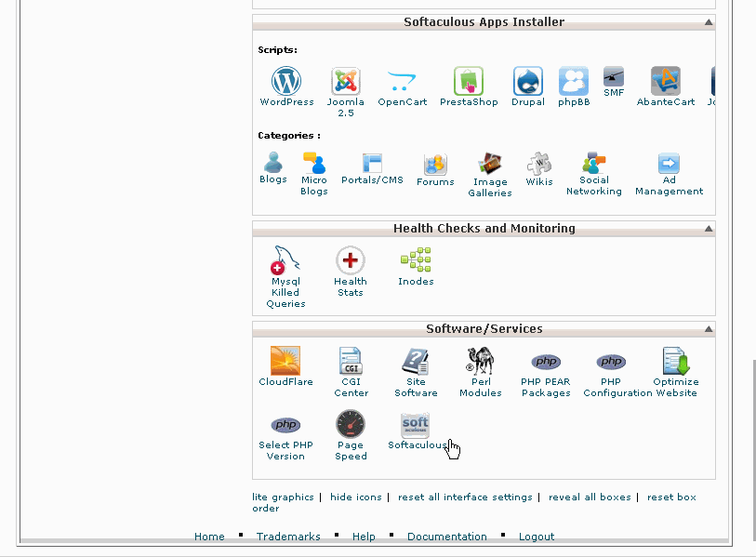Go to the Home footer link

pyautogui.click(x=209, y=537)
